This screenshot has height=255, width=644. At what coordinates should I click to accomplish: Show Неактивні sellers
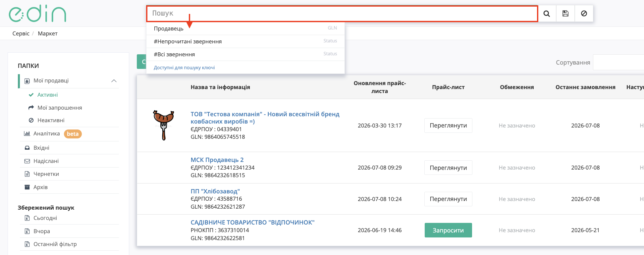pyautogui.click(x=51, y=121)
